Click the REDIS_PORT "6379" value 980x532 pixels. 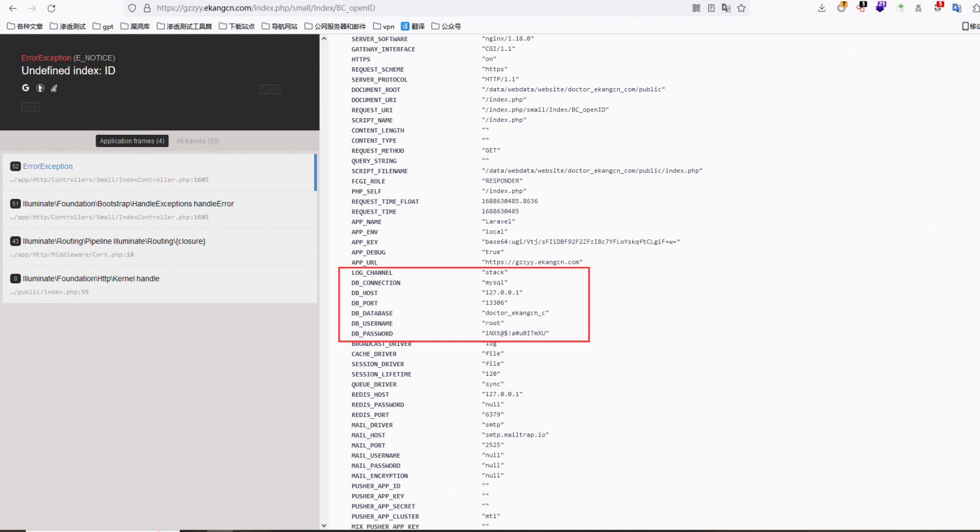tap(493, 414)
